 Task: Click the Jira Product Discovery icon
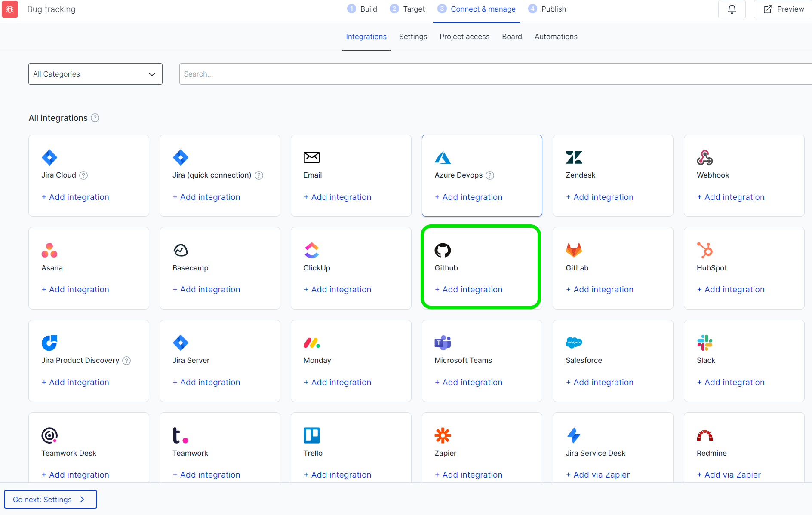pyautogui.click(x=49, y=343)
